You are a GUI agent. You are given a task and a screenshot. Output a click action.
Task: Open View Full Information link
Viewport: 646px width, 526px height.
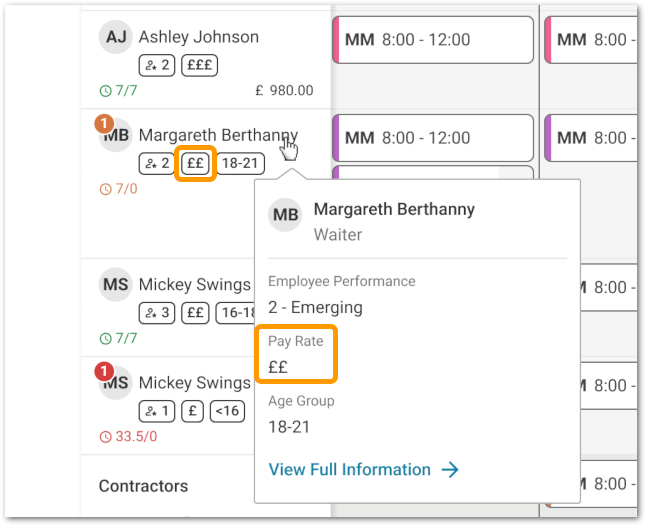coord(350,470)
